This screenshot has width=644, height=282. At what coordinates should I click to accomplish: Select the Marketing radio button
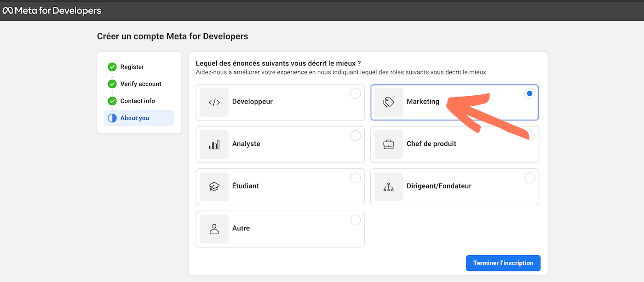pyautogui.click(x=529, y=93)
